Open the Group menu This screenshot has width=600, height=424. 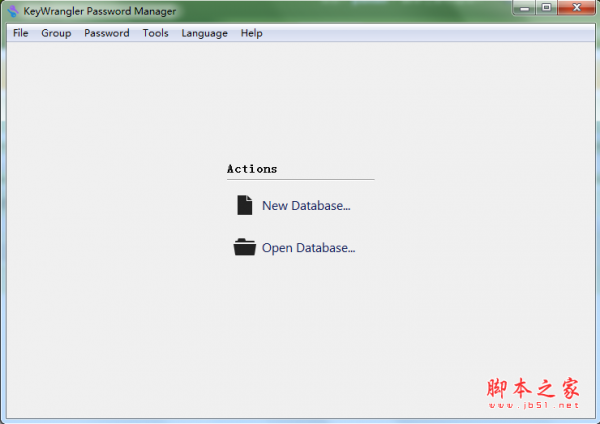coord(56,33)
